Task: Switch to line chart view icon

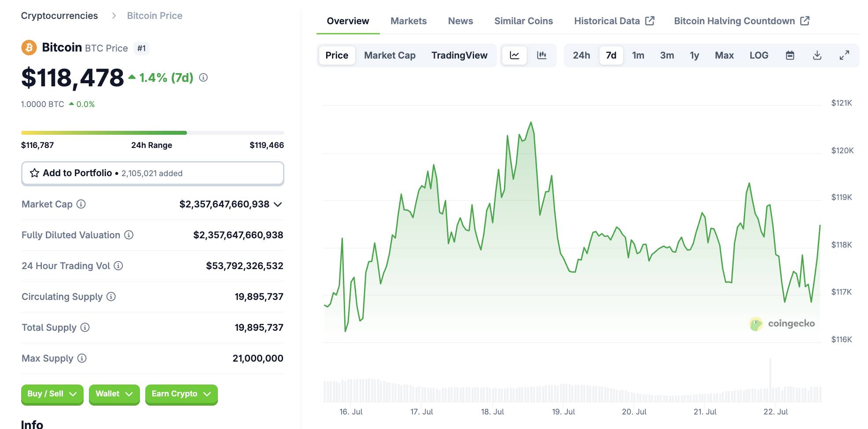Action: 515,55
